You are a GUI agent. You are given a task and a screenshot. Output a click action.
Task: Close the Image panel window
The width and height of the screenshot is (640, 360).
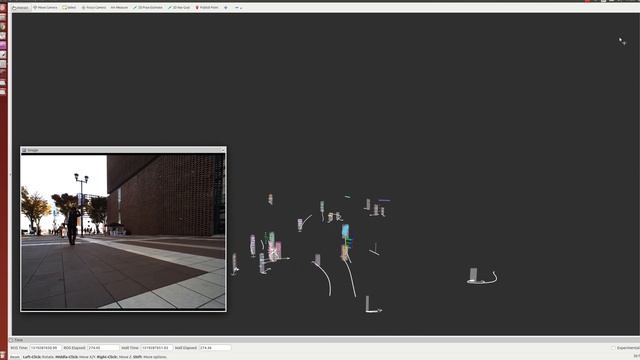click(x=223, y=150)
